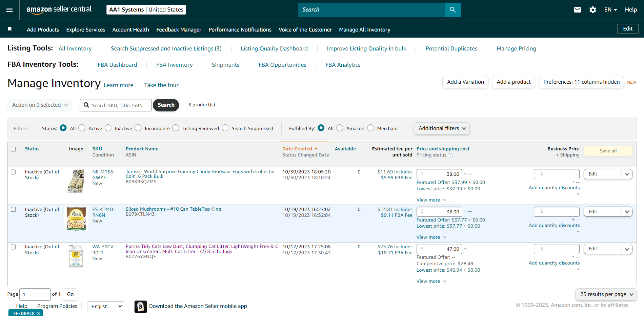Click Business Price field for Jurassic World row
This screenshot has width=644, height=316.
[557, 174]
